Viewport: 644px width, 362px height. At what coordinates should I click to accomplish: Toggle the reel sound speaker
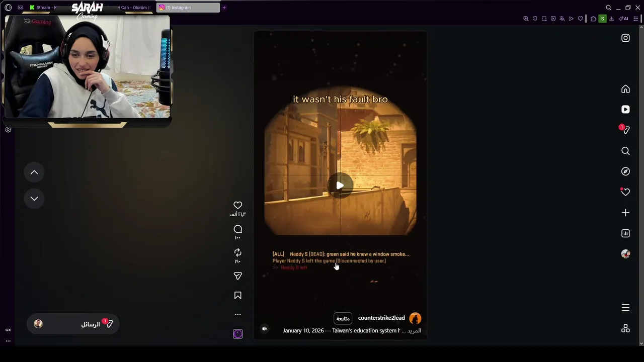pos(264,329)
